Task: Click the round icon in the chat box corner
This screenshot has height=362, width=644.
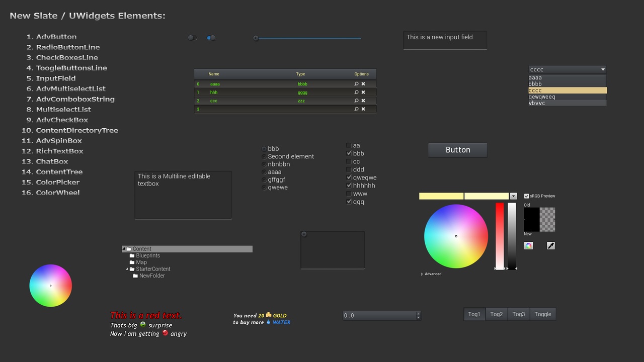Action: pos(304,234)
